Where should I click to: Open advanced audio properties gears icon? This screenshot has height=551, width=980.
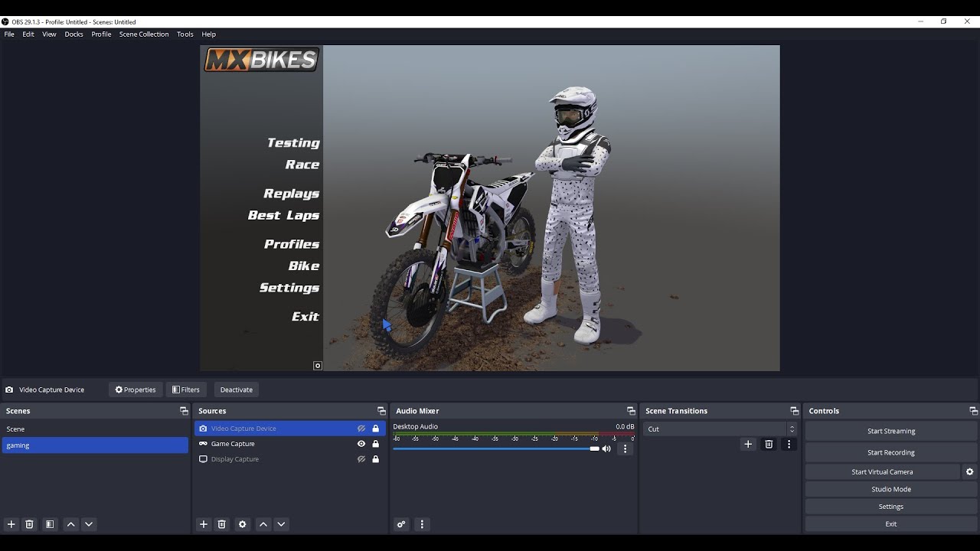tap(400, 524)
